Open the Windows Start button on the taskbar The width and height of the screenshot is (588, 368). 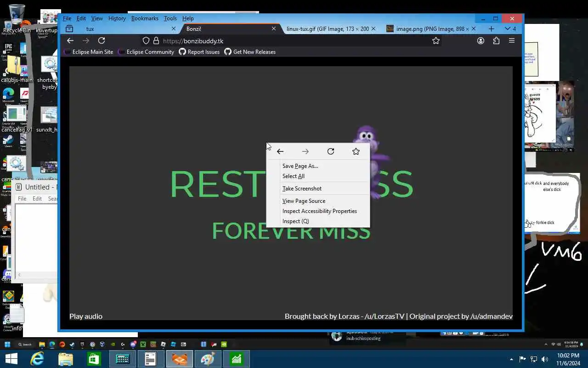[11, 359]
